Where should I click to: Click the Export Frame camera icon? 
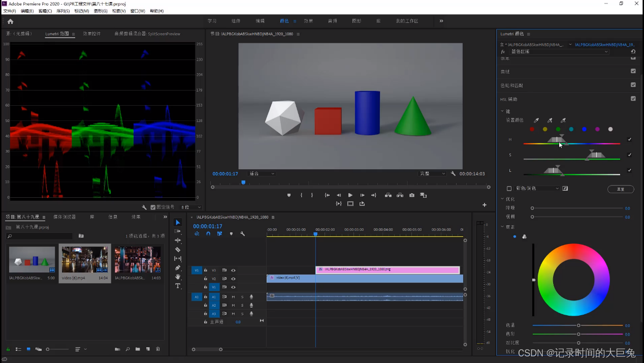pyautogui.click(x=412, y=195)
